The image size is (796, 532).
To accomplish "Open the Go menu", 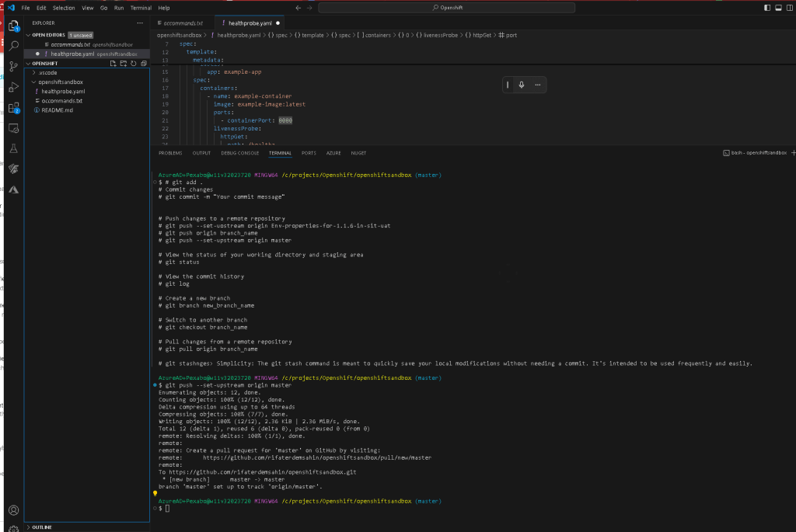I will (x=103, y=8).
